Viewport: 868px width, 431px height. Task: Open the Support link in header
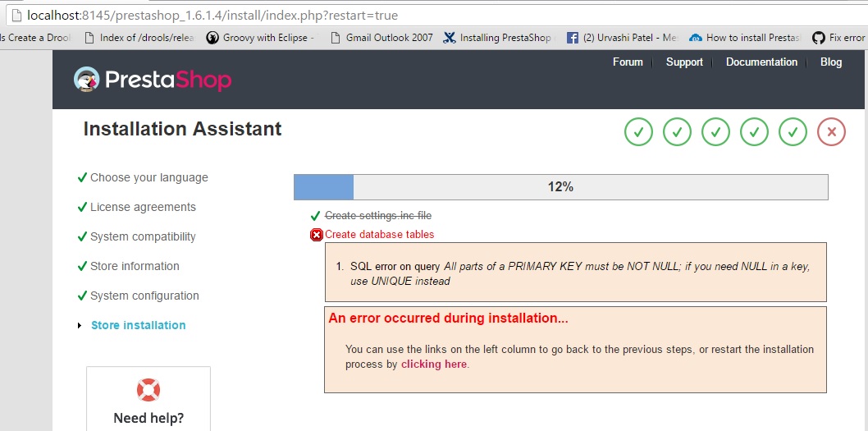[684, 62]
